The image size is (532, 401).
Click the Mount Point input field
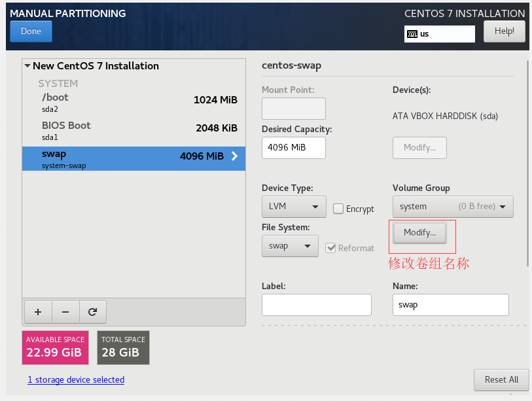click(x=294, y=109)
